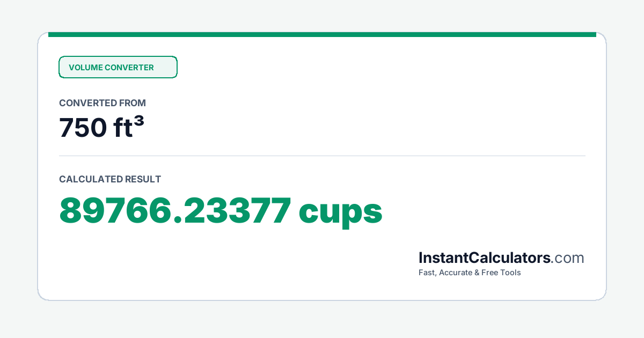This screenshot has width=644, height=338.
Task: Click the horizontal divider line
Action: (x=322, y=156)
